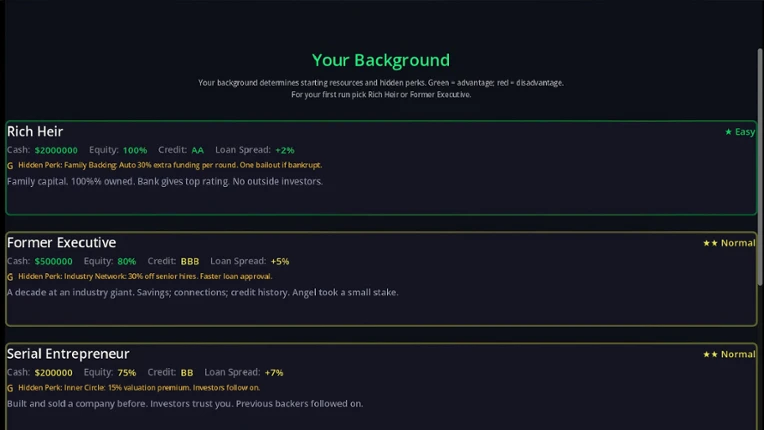
Task: Click the G perk icon for Family Backing
Action: 10,166
